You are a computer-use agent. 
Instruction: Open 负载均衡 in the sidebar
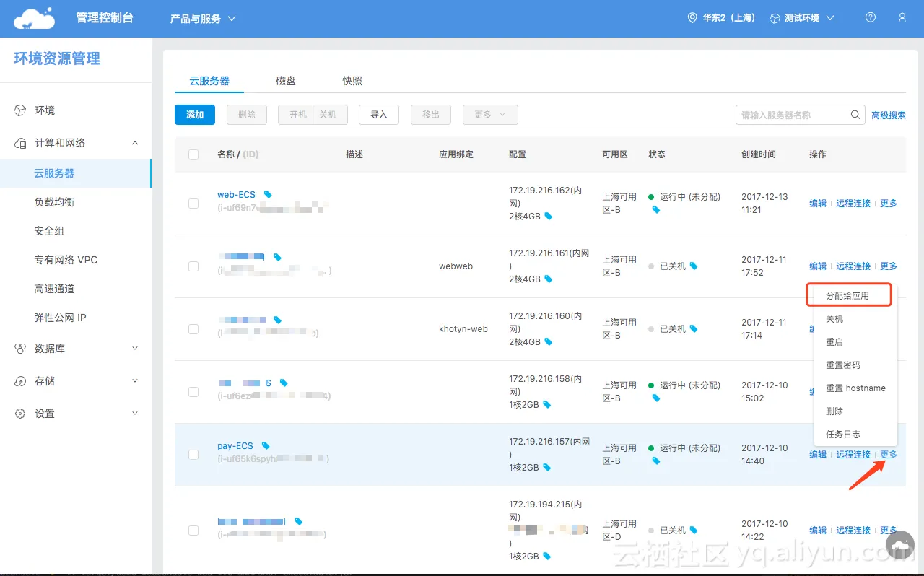tap(54, 202)
